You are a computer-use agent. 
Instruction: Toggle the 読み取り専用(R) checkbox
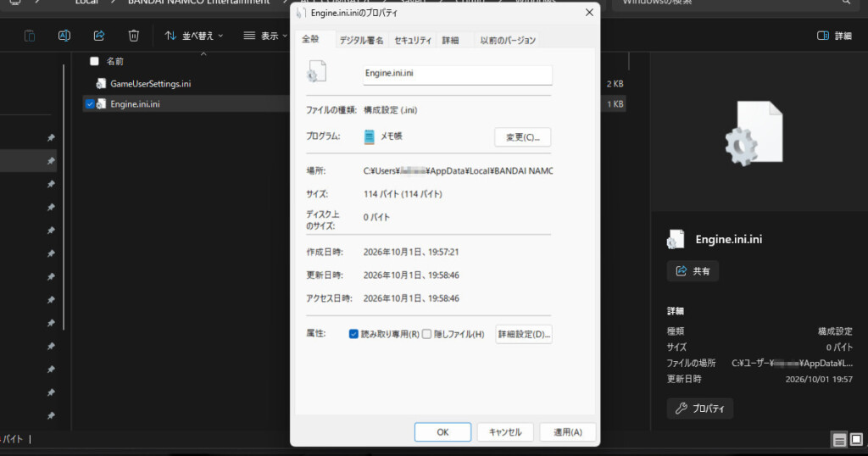click(x=353, y=334)
